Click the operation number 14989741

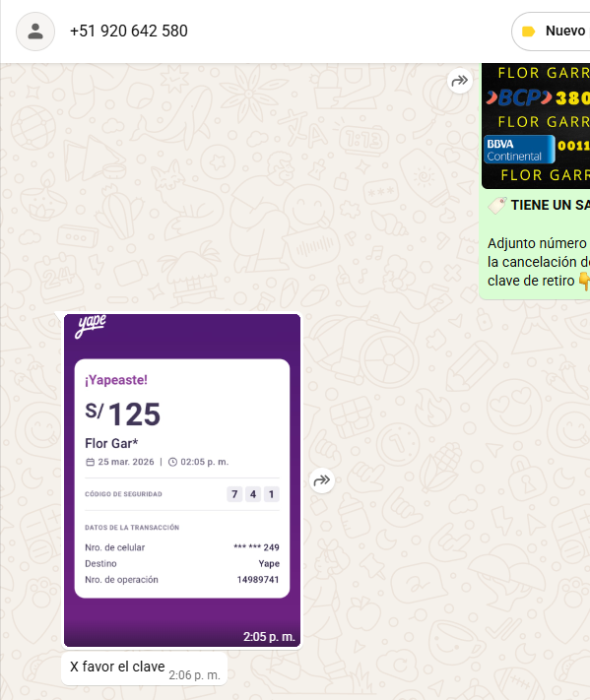tap(258, 580)
